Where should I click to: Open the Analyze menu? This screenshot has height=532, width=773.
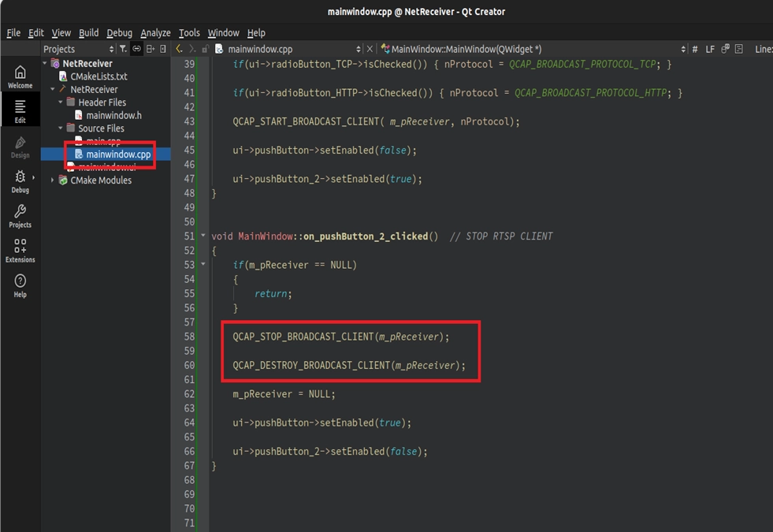click(155, 32)
